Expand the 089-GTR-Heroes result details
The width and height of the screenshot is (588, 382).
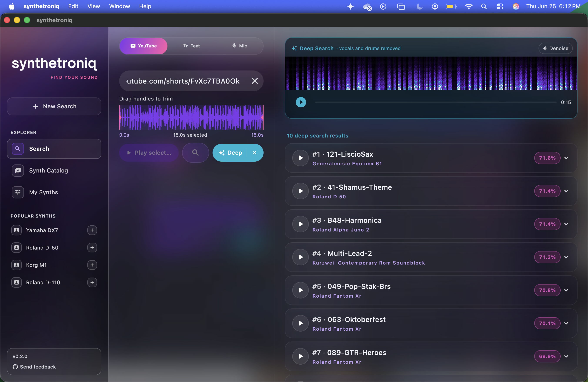click(566, 356)
